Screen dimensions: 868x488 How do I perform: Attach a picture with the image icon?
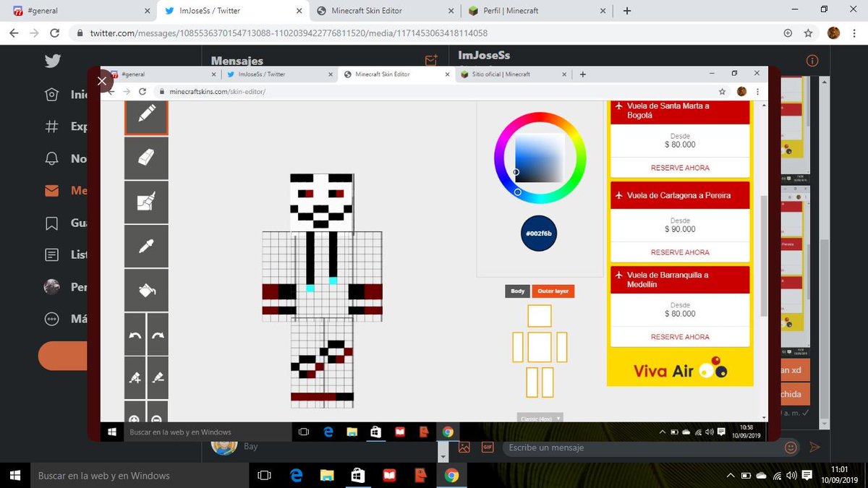click(x=464, y=448)
